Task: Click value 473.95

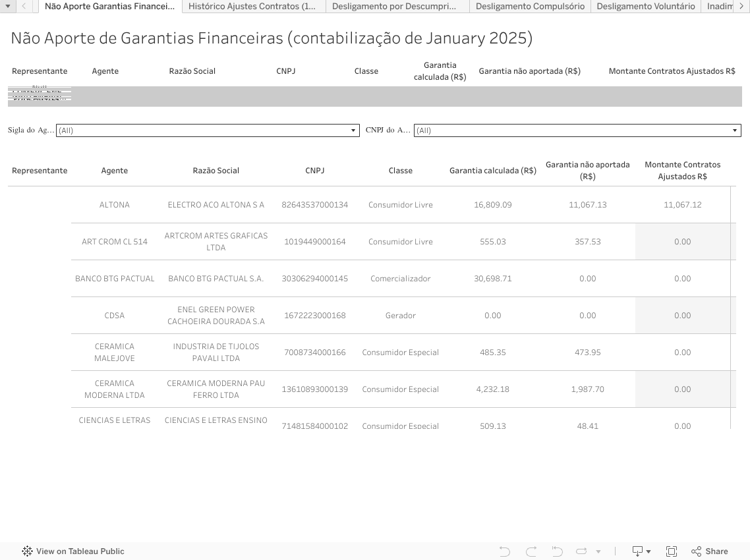Action: (x=587, y=352)
